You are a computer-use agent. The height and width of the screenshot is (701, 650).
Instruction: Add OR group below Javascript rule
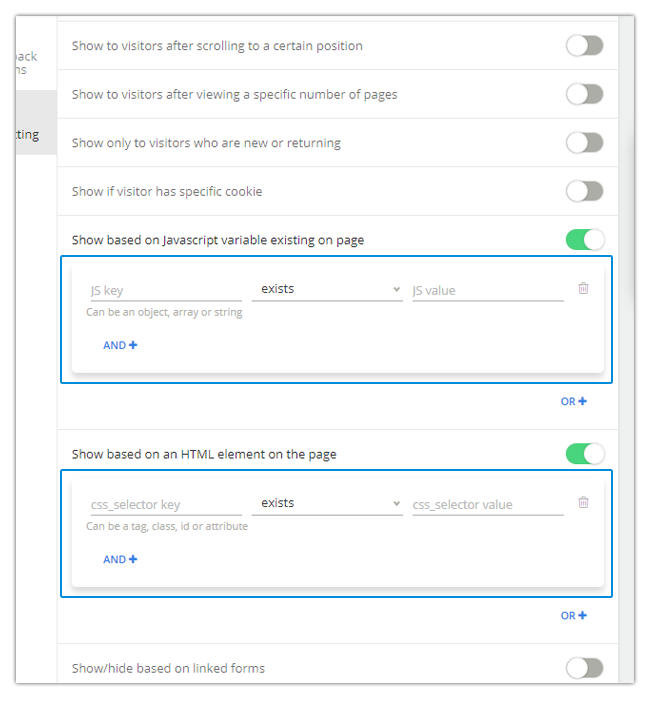point(573,401)
